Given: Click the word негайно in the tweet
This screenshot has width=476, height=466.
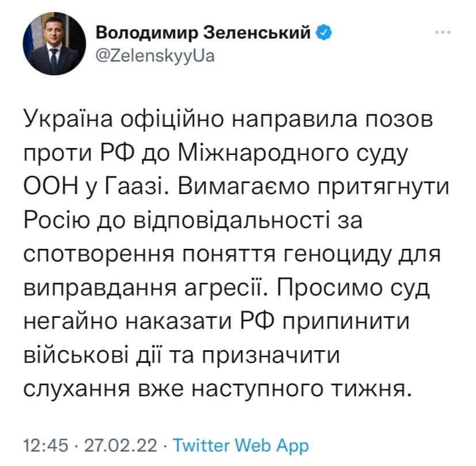Looking at the screenshot, I should pos(70,322).
